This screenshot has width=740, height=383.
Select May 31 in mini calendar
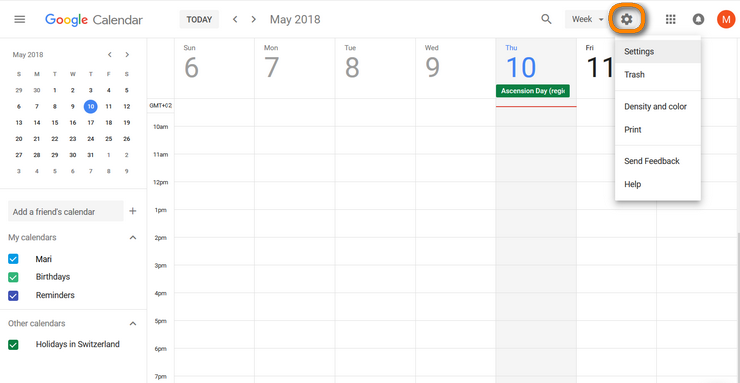[91, 155]
